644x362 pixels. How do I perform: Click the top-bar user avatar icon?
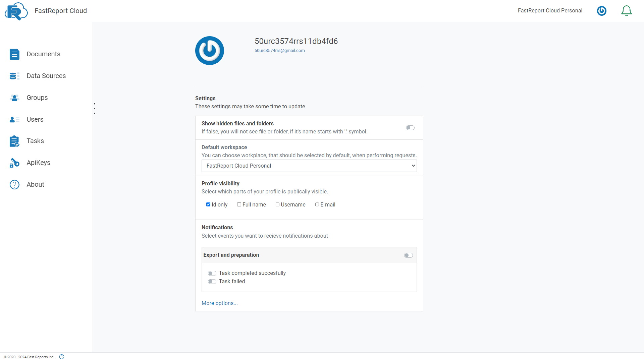point(601,11)
